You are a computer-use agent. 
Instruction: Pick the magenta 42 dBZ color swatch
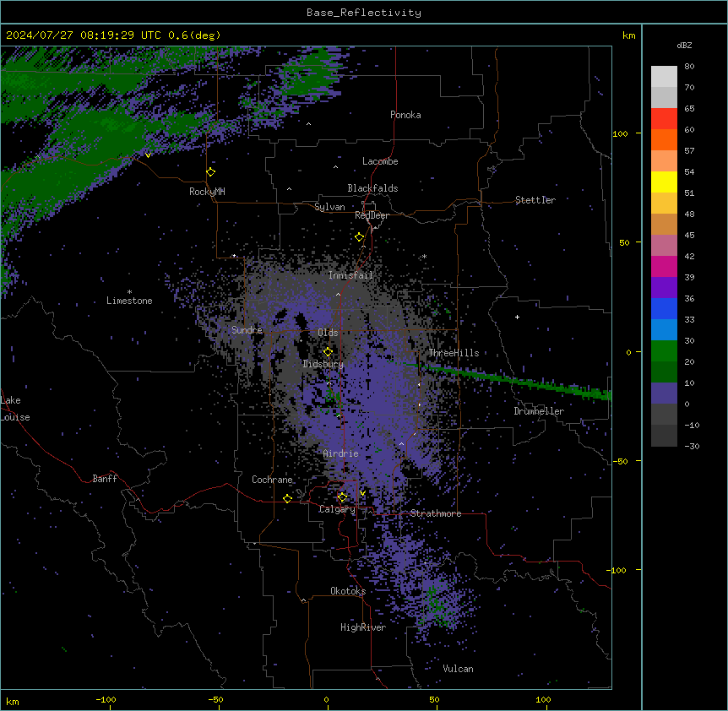tap(664, 266)
